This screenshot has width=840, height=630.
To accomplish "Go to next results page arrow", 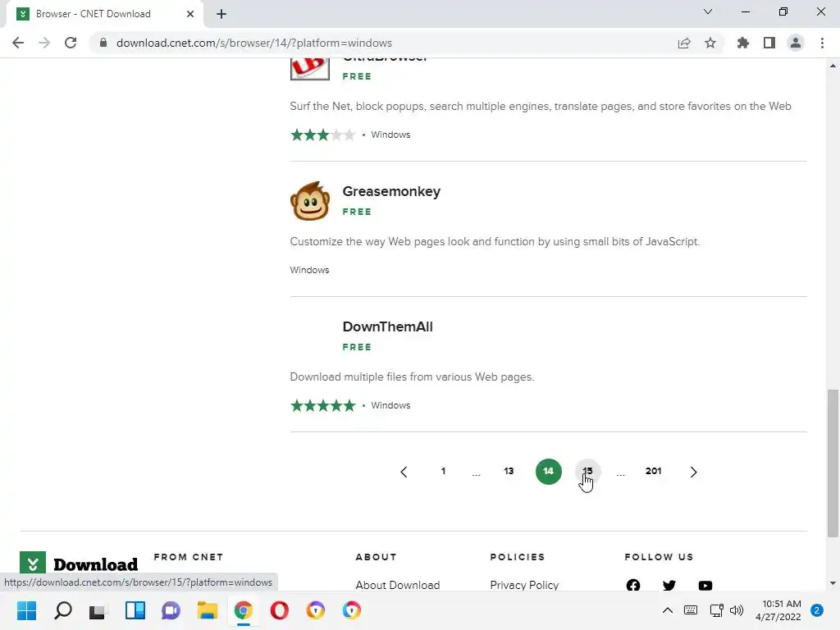I will (693, 472).
